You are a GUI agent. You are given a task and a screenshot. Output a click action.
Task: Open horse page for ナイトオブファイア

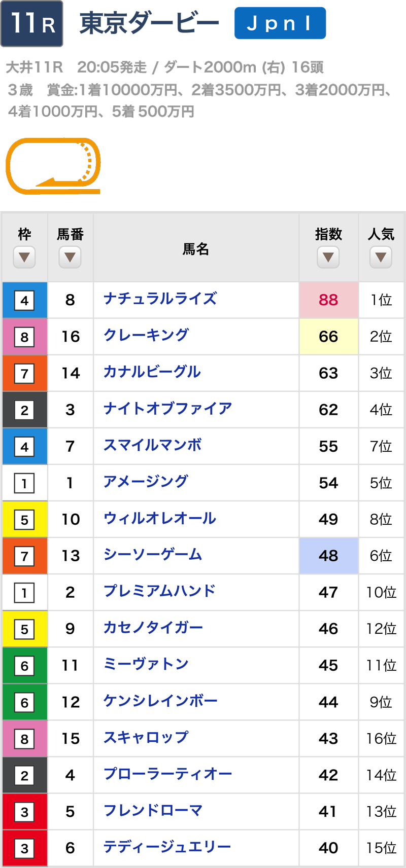167,409
